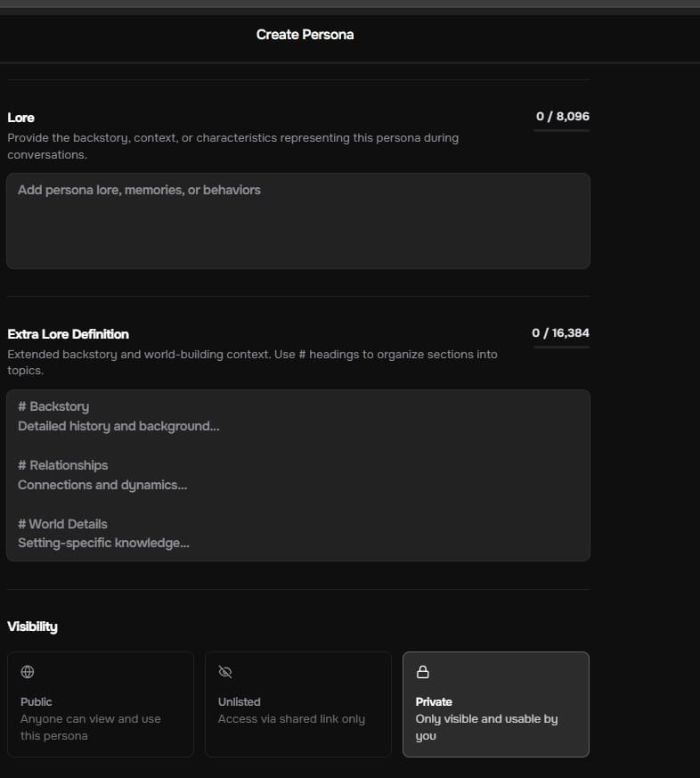Viewport: 700px width, 778px height.
Task: Click into the Extra Lore Definition box
Action: [298, 475]
